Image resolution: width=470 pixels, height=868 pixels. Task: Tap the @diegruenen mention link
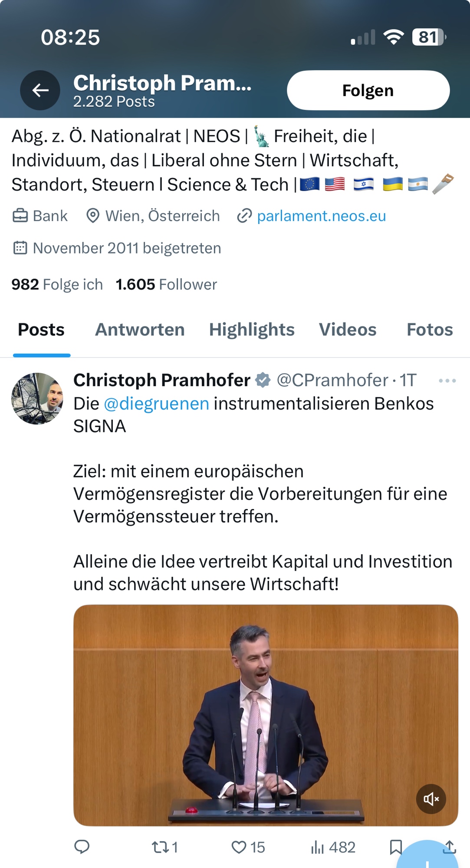click(157, 404)
